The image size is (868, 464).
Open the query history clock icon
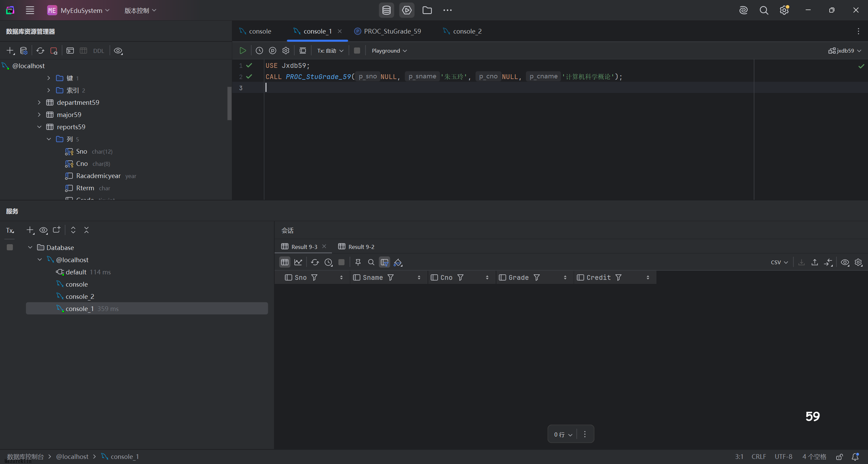(x=259, y=51)
